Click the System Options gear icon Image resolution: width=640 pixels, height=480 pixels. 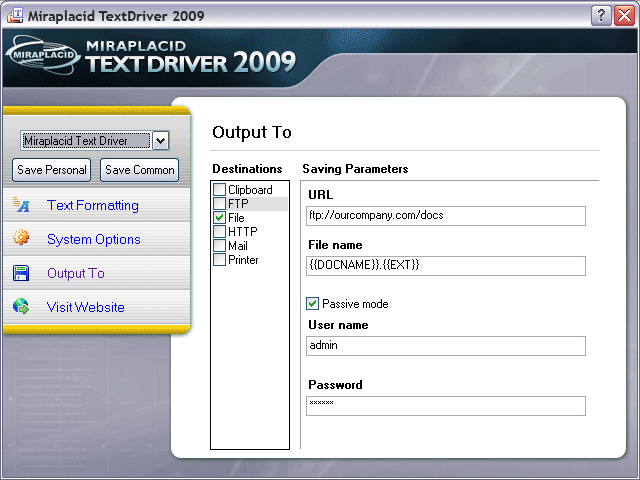coord(20,237)
